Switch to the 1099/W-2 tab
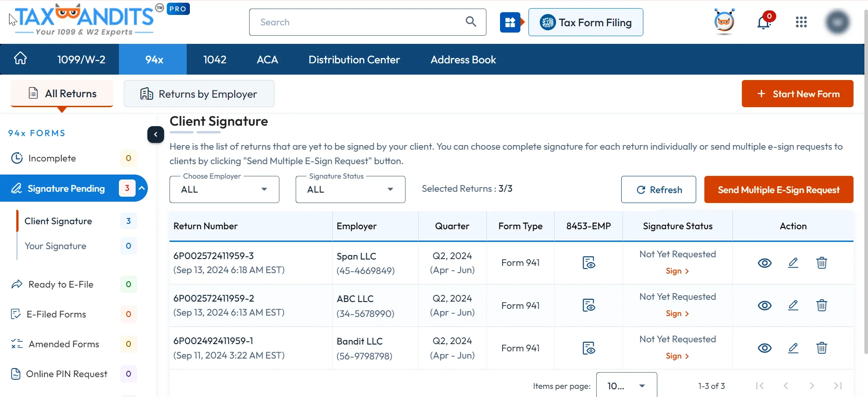Image resolution: width=868 pixels, height=397 pixels. [81, 59]
